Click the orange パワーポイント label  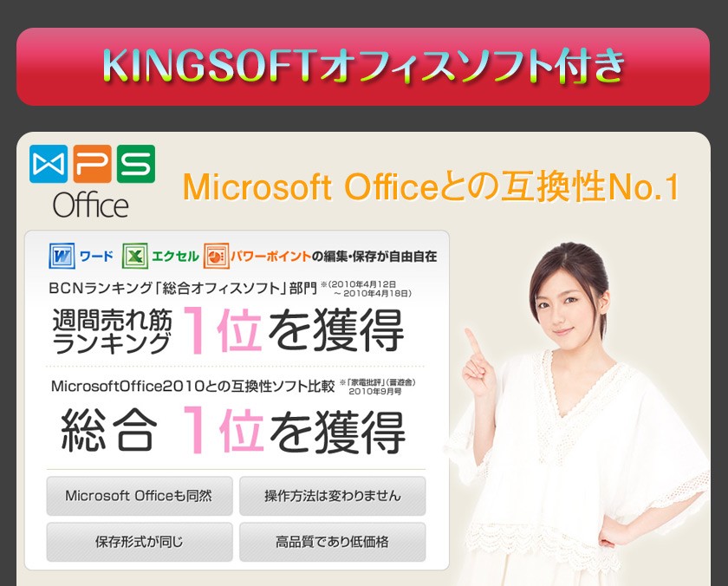(x=270, y=257)
